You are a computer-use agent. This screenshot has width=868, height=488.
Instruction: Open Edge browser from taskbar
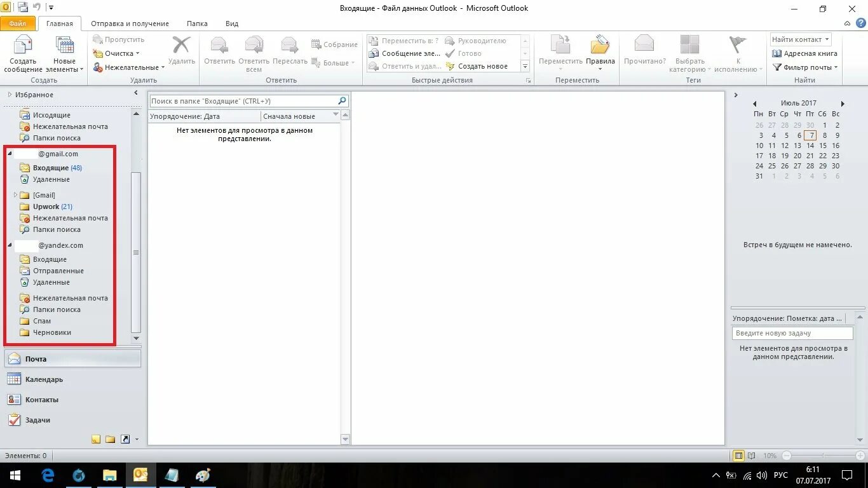pos(48,475)
